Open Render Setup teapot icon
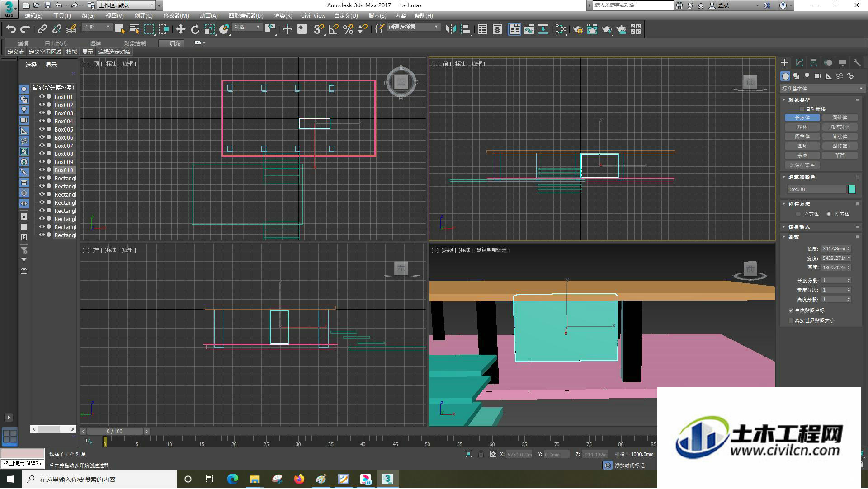This screenshot has width=868, height=489. 577,29
